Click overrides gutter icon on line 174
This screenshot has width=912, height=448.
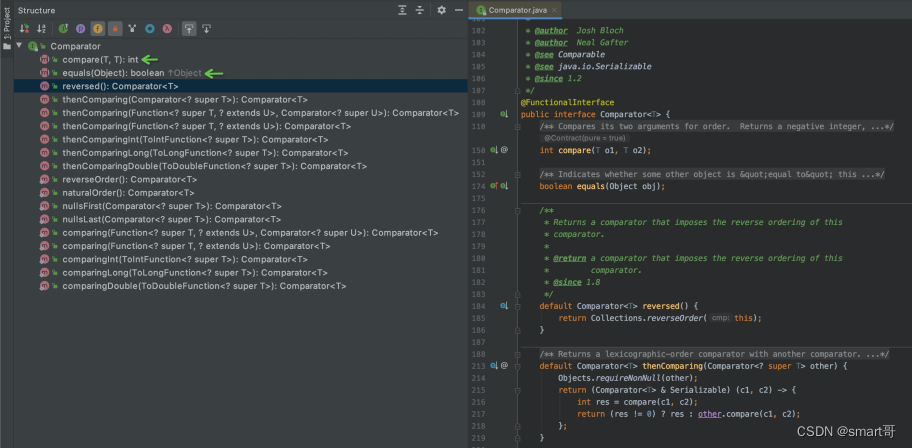point(494,186)
